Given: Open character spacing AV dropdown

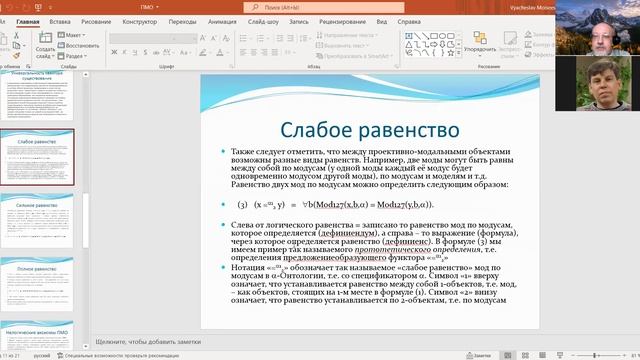Looking at the screenshot, I should pyautogui.click(x=168, y=52).
